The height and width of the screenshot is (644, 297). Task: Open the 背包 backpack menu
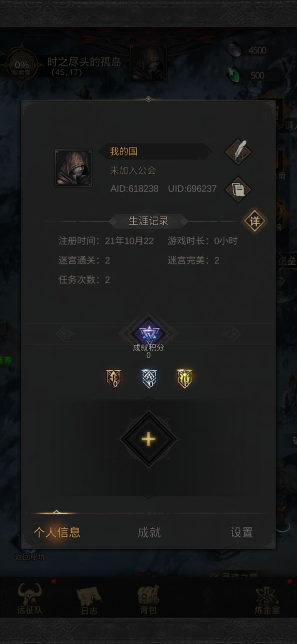point(148,599)
